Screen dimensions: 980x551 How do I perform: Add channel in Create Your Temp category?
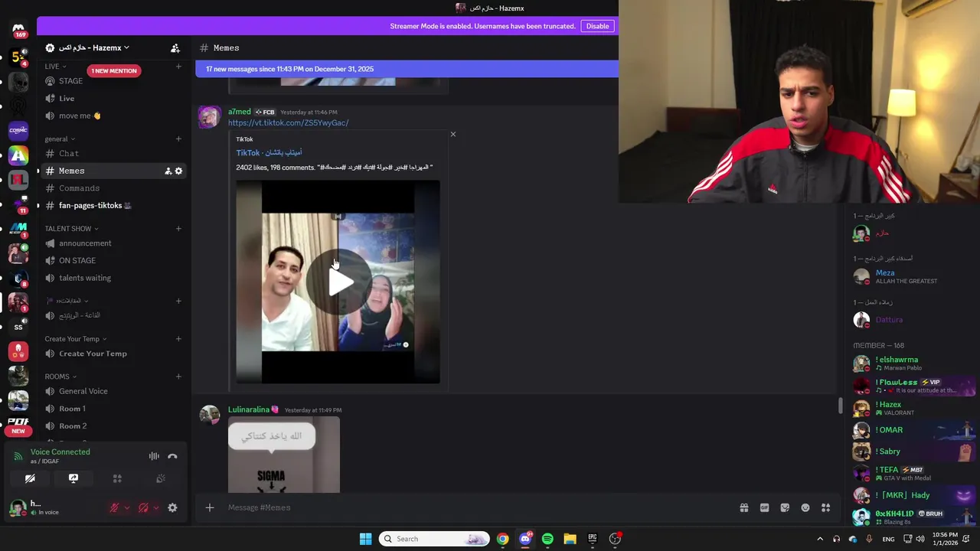(178, 339)
